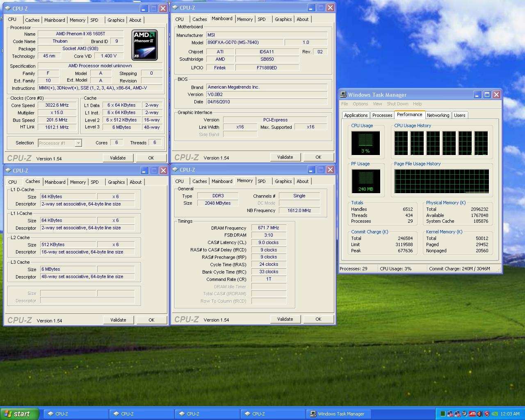Screen dimensions: 525x420
Task: Click the BIOS Date field 04/16/2010
Action: point(267,102)
